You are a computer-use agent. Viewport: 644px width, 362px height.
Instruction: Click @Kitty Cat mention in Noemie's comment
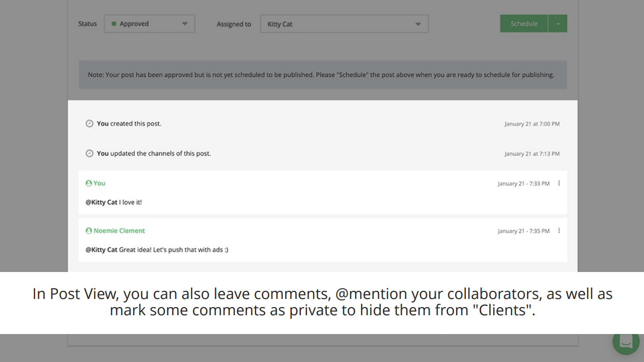(101, 250)
